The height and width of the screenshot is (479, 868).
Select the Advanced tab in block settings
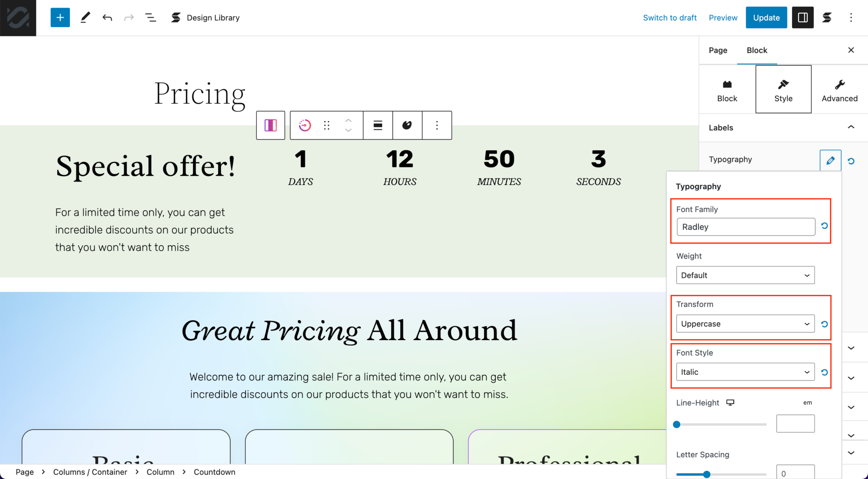pos(839,89)
